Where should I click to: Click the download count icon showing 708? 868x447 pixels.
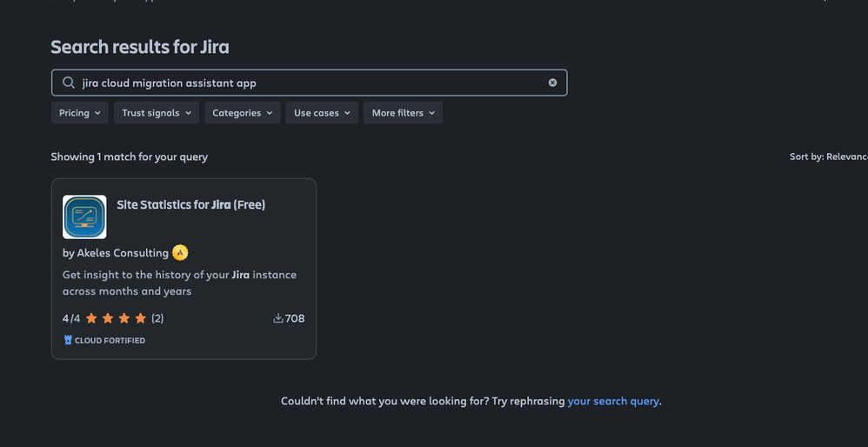tap(278, 318)
